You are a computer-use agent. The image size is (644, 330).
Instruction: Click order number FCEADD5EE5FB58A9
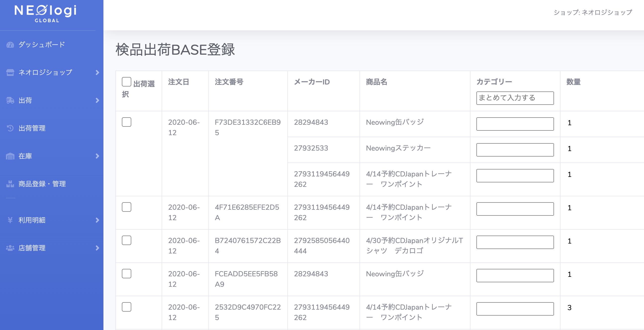point(246,279)
